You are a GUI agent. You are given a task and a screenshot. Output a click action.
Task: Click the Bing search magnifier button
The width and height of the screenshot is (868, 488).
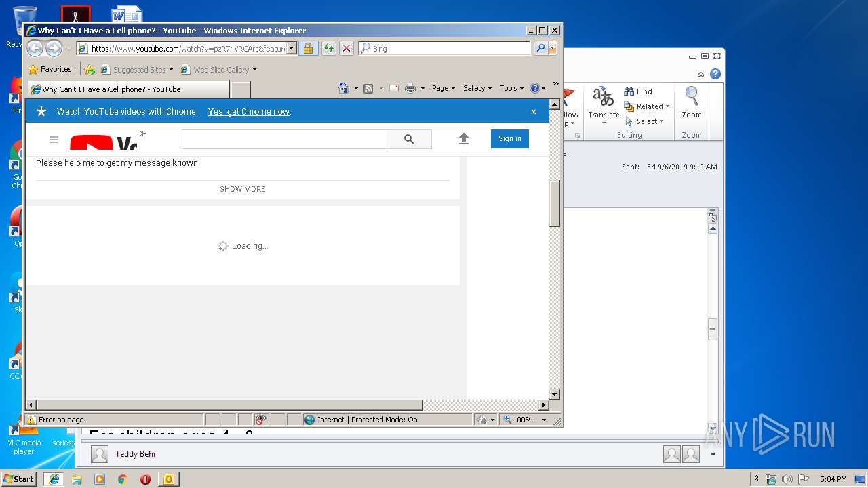pyautogui.click(x=540, y=48)
